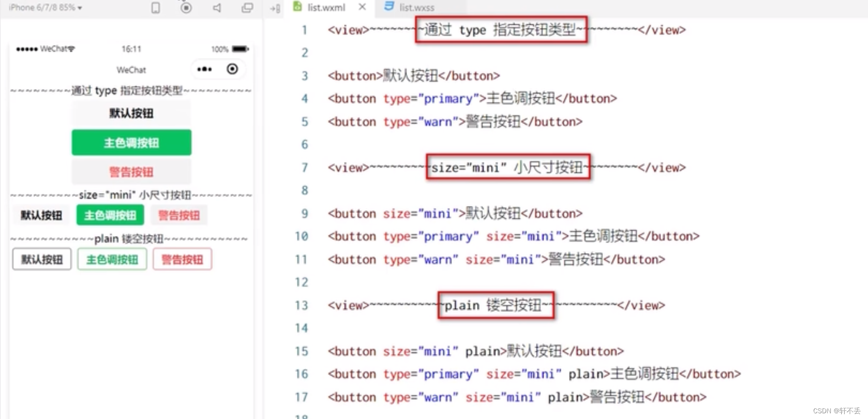Click the speaker mute icon
Screen dimensions: 868x419
tap(217, 8)
